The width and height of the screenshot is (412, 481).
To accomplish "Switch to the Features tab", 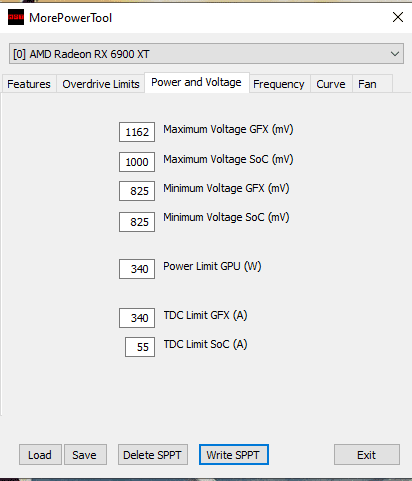I will [29, 84].
